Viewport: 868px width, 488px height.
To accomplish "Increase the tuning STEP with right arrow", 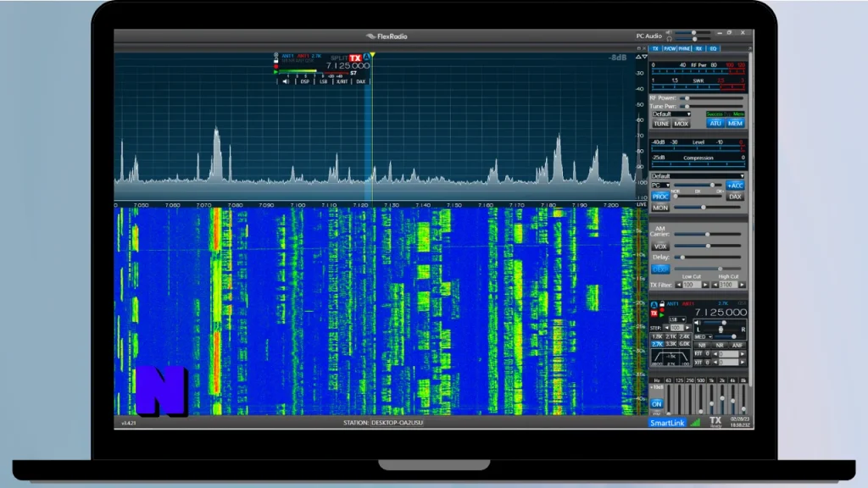I will tap(687, 328).
